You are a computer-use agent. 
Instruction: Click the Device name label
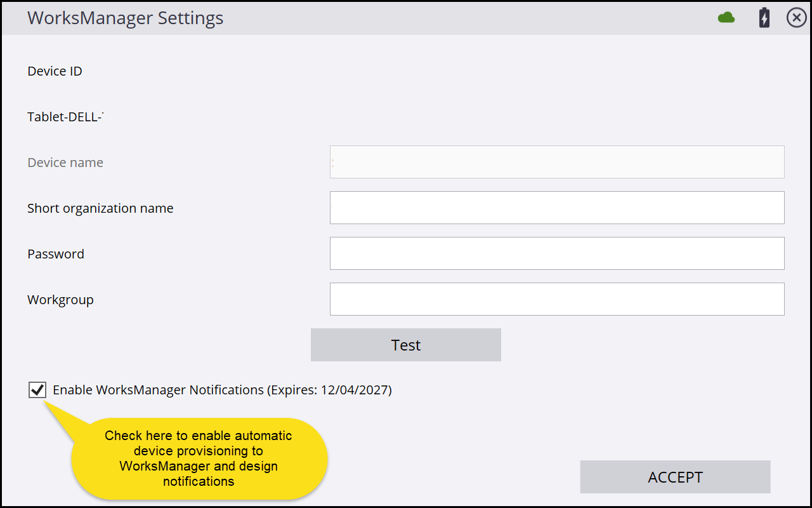point(65,163)
